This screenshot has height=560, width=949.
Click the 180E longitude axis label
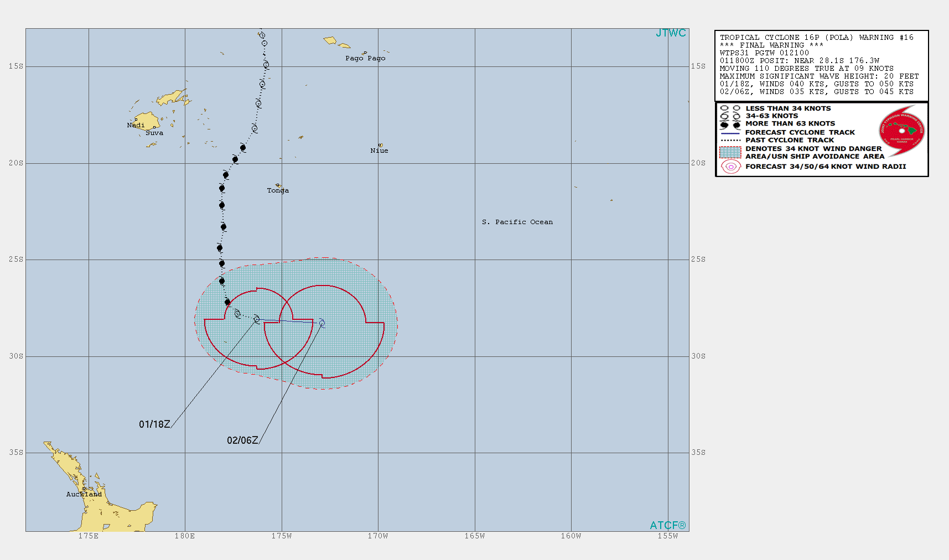[185, 536]
